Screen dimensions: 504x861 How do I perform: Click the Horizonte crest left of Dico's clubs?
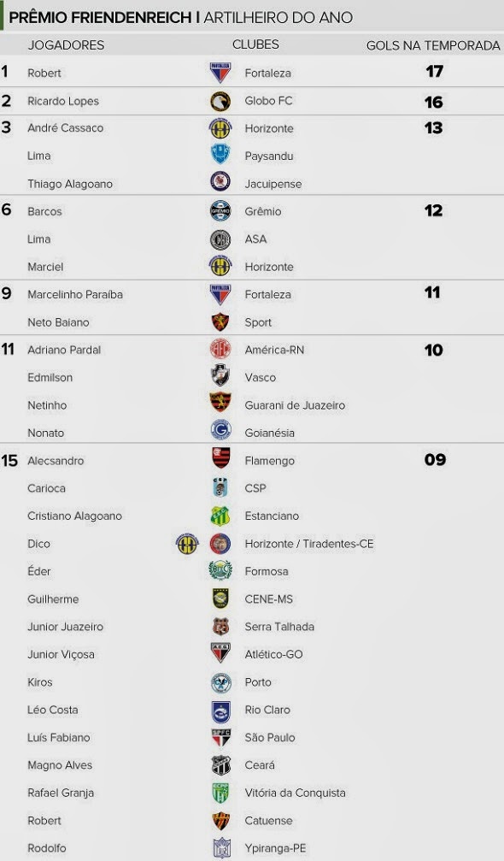(187, 544)
